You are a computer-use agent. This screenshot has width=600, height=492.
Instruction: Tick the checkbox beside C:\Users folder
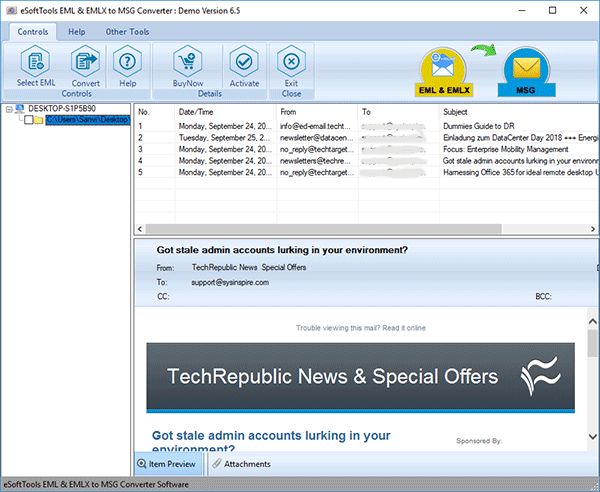(x=28, y=120)
